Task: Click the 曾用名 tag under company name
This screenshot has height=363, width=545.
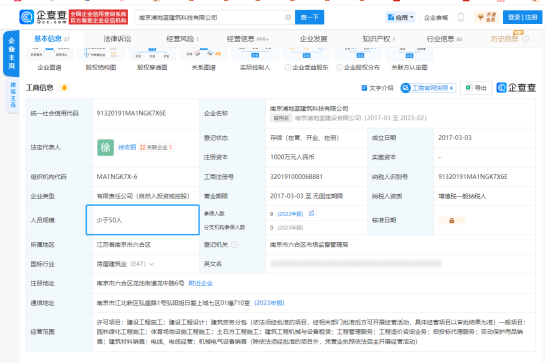Action: coord(281,118)
